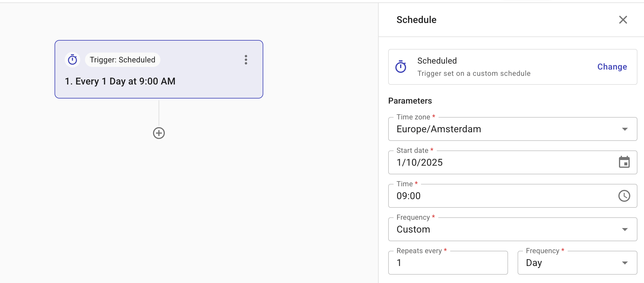Click the arrow next to the Day value
The image size is (644, 283).
pos(625,263)
